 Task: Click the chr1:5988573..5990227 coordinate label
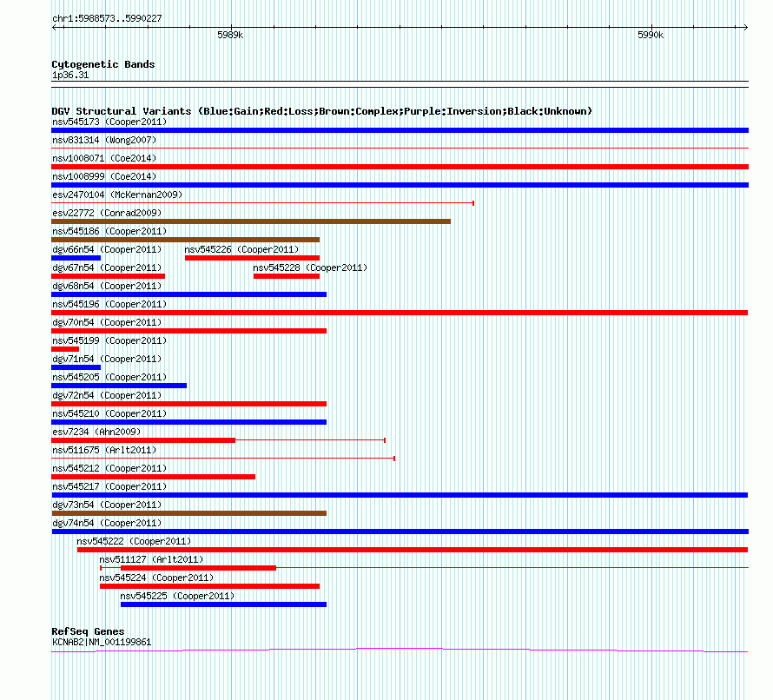point(107,18)
